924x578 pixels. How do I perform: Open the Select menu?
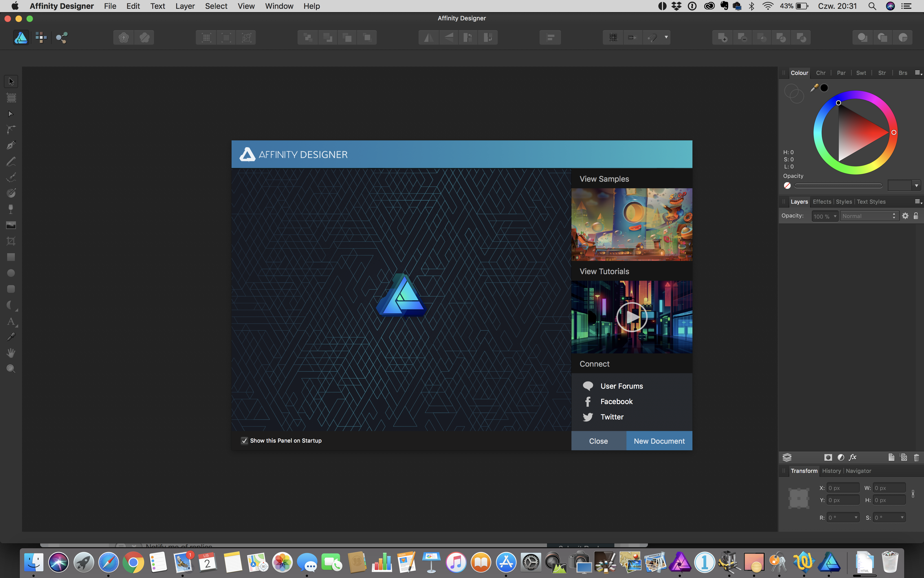[x=216, y=6]
